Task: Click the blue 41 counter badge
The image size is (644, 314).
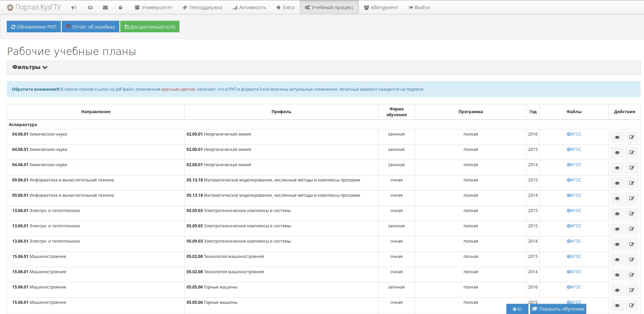Action: click(517, 309)
